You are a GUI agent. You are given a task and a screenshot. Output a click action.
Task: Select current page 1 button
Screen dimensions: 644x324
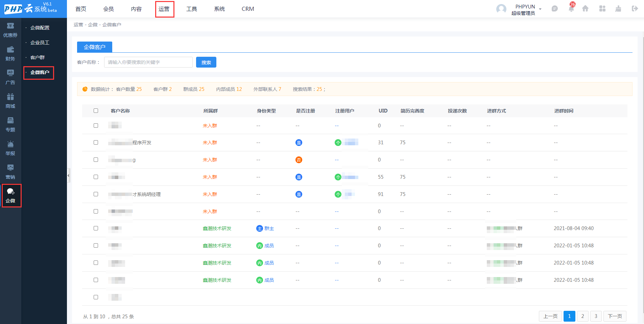click(x=569, y=316)
